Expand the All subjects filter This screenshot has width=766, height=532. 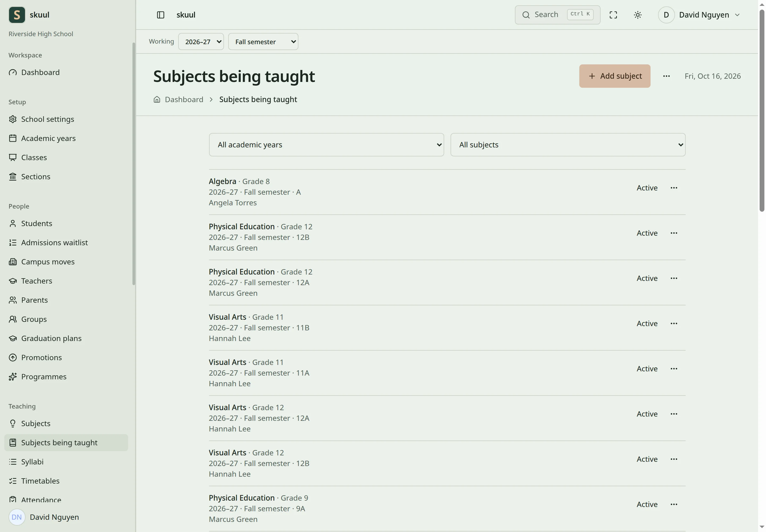coord(568,145)
